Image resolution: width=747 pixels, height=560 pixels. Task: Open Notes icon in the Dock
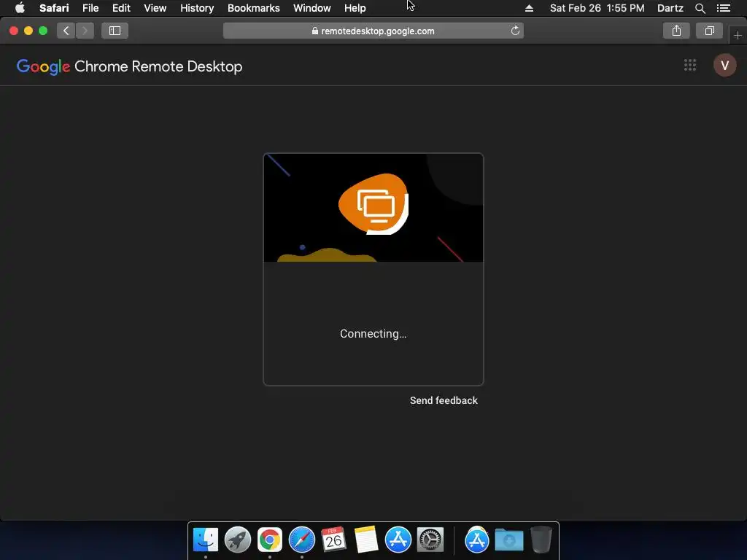point(366,540)
